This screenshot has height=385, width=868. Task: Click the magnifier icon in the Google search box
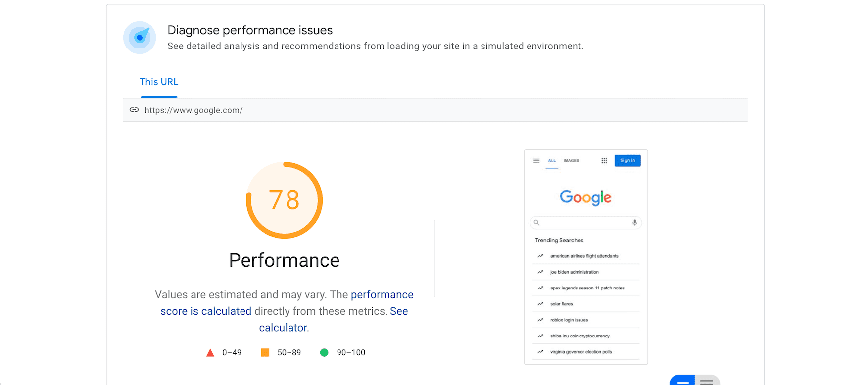536,222
